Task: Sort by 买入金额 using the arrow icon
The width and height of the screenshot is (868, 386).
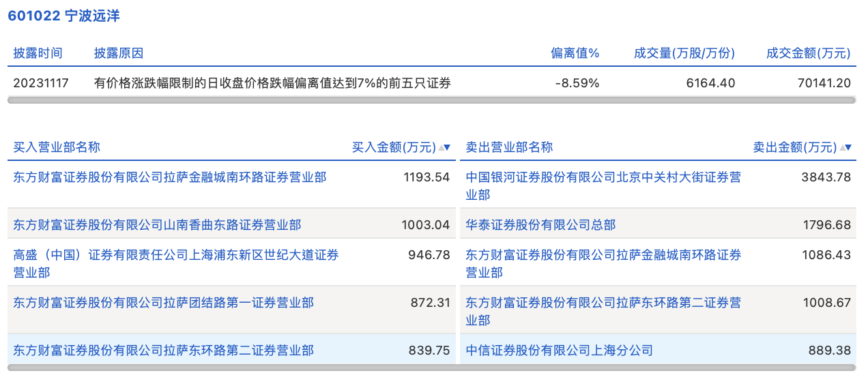Action: click(444, 147)
